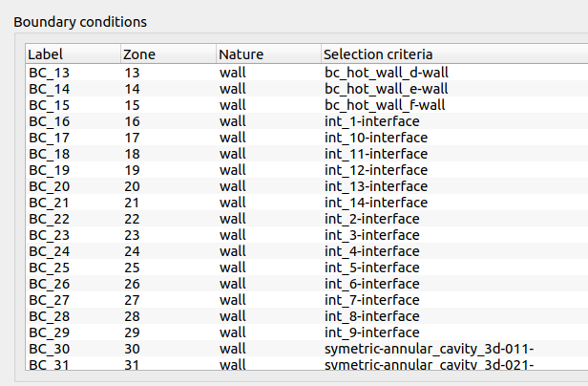
Task: Click the int_2-interface selection criteria
Action: [x=371, y=219]
